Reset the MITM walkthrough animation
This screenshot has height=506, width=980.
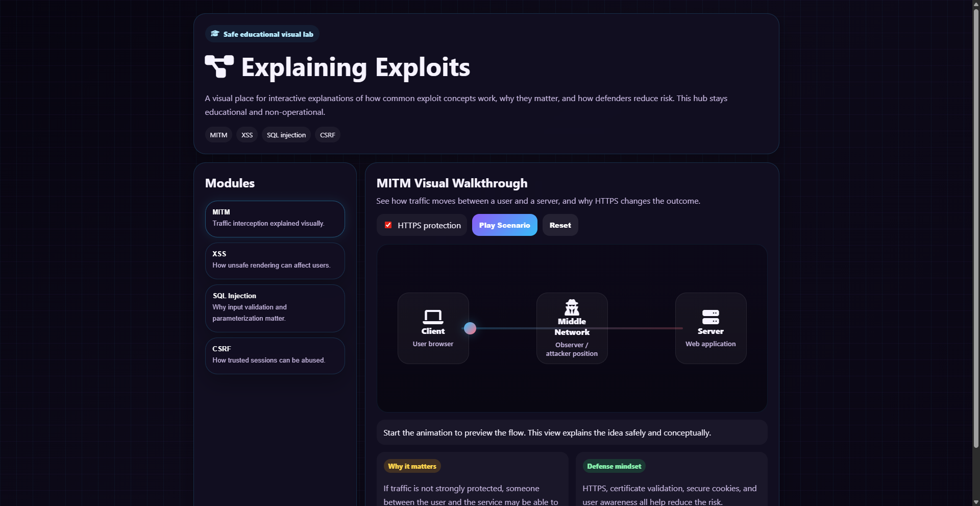click(x=560, y=225)
